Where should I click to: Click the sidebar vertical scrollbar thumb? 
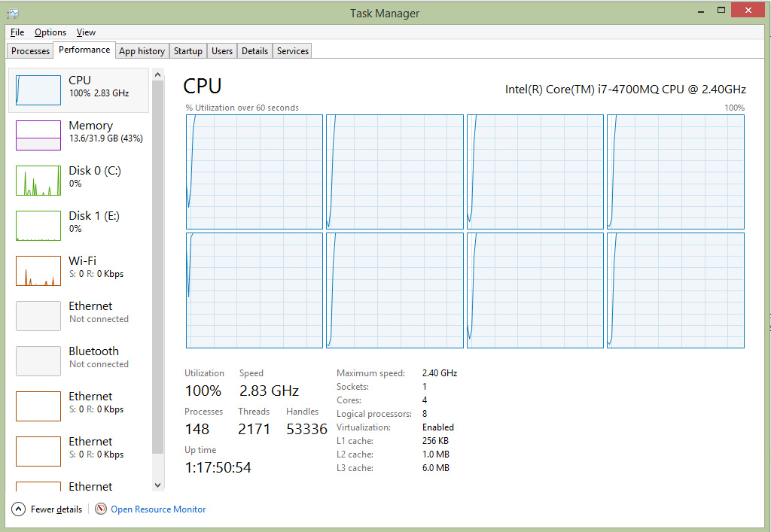pos(158,267)
